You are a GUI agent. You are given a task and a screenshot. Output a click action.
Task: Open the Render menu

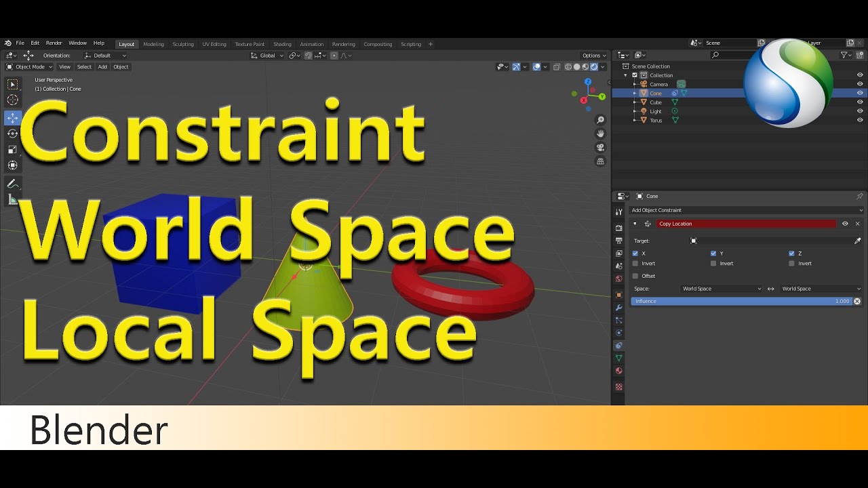pos(54,43)
